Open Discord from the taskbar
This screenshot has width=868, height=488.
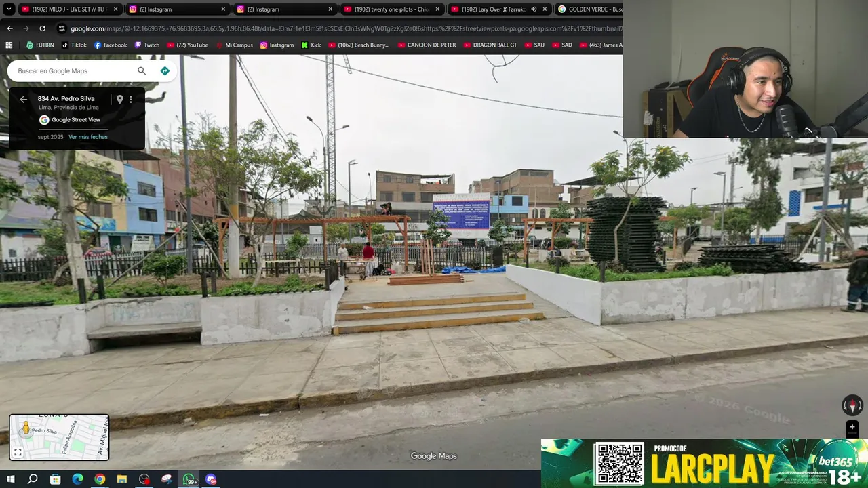click(x=211, y=479)
